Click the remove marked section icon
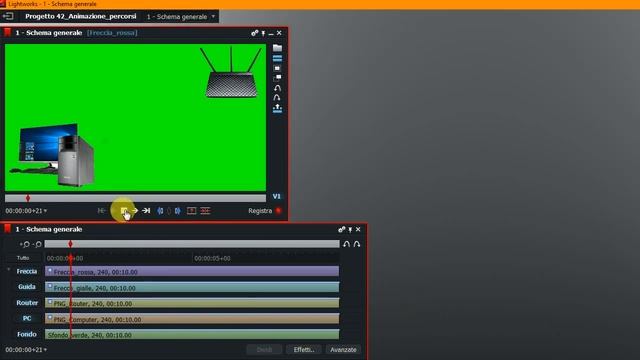 [191, 211]
